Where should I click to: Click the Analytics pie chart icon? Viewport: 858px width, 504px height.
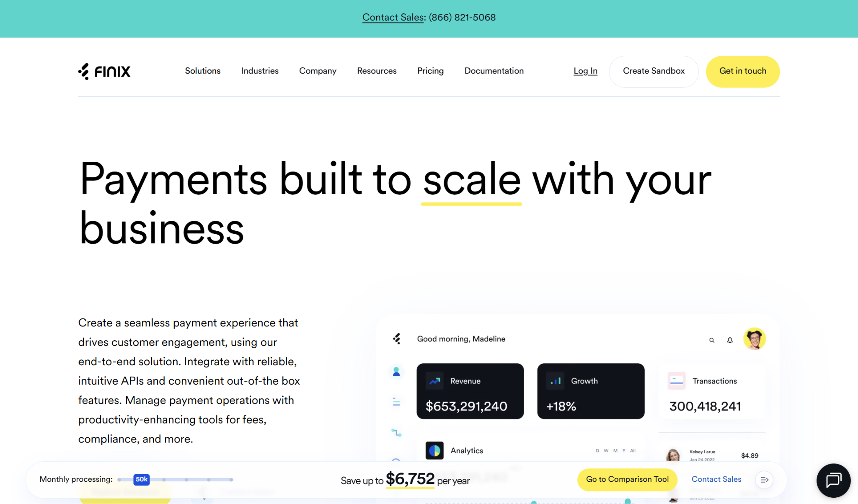[434, 451]
